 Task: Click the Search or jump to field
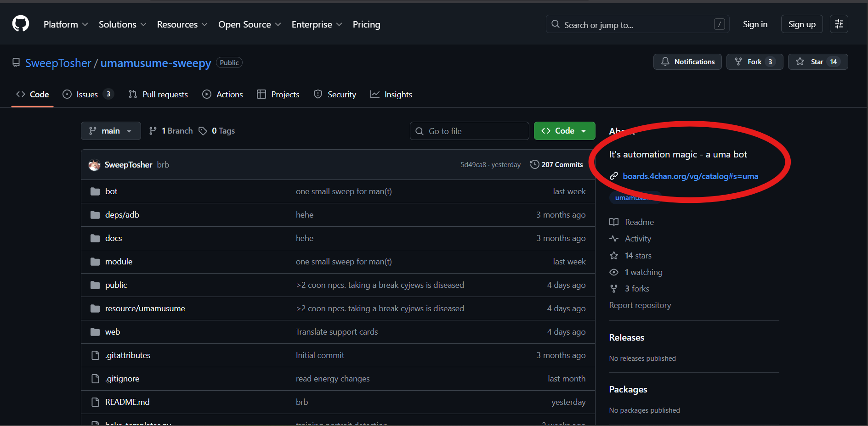pyautogui.click(x=637, y=24)
